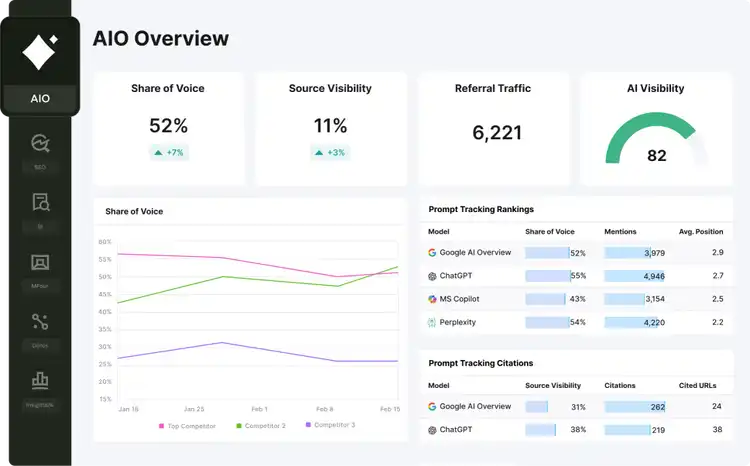750x466 pixels.
Task: Click the Prompt Tracking Rankings heading
Action: [x=481, y=209]
